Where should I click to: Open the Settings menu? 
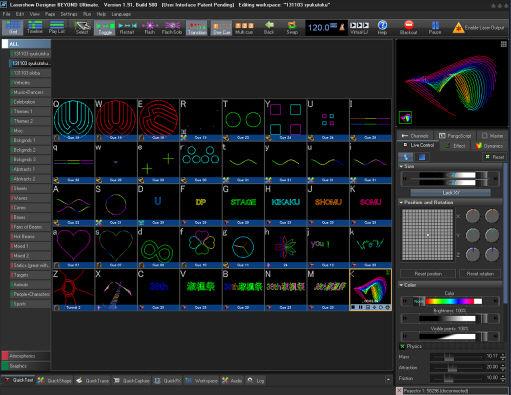(69, 14)
